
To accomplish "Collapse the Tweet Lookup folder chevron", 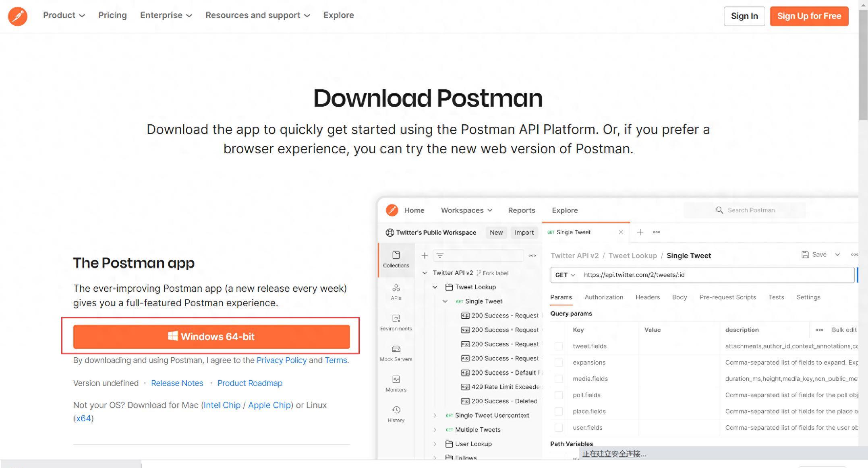I will click(435, 287).
